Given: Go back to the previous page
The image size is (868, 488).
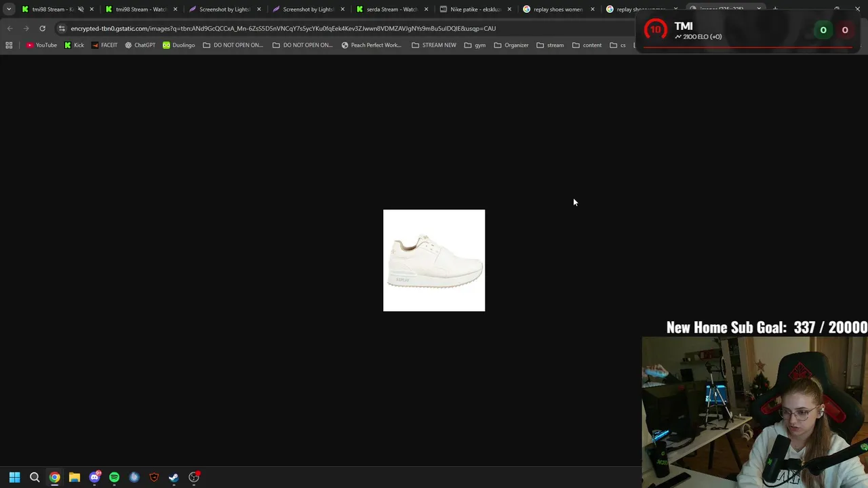Looking at the screenshot, I should click(x=9, y=28).
